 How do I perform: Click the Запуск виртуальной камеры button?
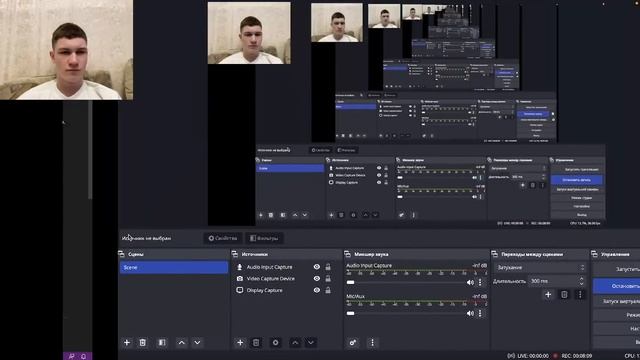pyautogui.click(x=616, y=301)
